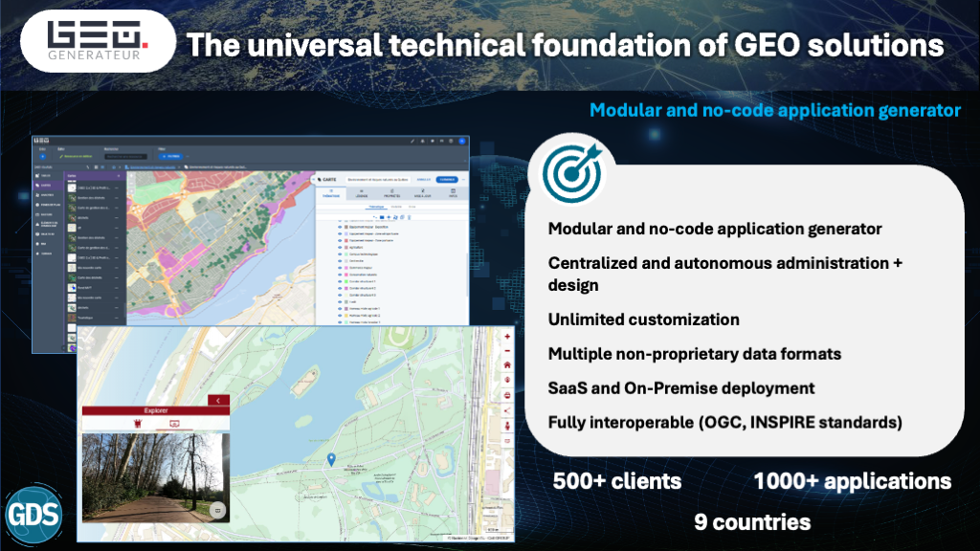Image resolution: width=980 pixels, height=551 pixels.
Task: Click the trash delete icon in layer toolbar
Action: (410, 218)
